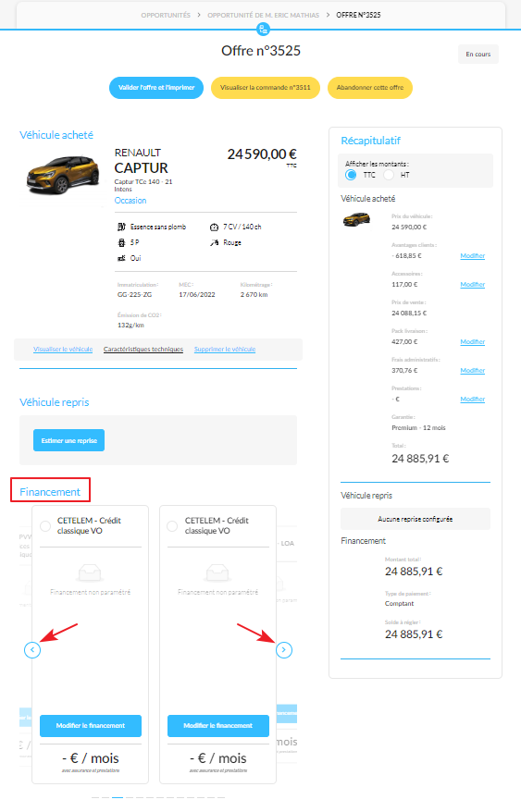The width and height of the screenshot is (521, 812).
Task: Click the blue process icon under the breadcrumb
Action: point(264,30)
